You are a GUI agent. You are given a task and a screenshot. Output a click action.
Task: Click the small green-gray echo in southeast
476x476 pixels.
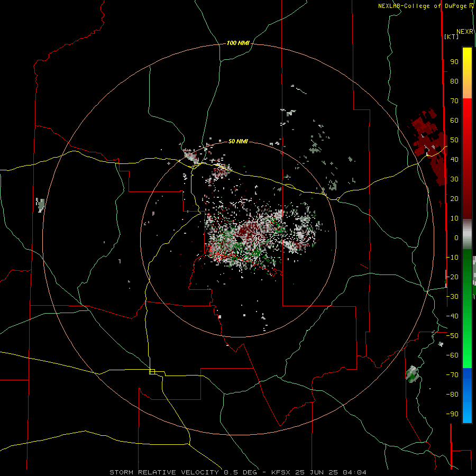click(412, 374)
